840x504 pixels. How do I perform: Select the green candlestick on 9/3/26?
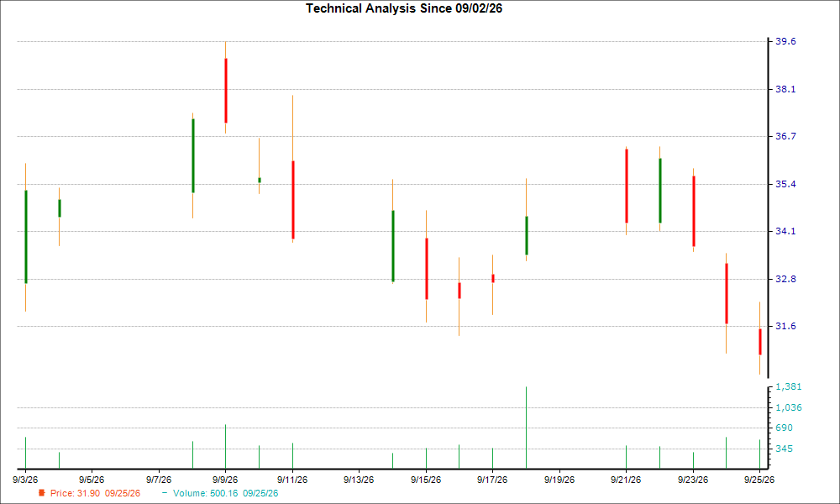coord(26,237)
